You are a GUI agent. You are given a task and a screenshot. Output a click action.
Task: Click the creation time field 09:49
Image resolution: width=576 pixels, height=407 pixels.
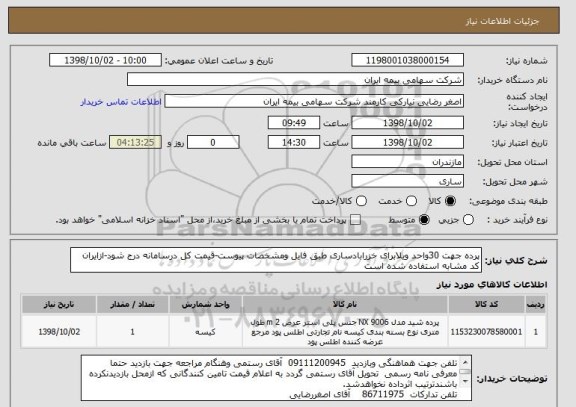point(294,123)
